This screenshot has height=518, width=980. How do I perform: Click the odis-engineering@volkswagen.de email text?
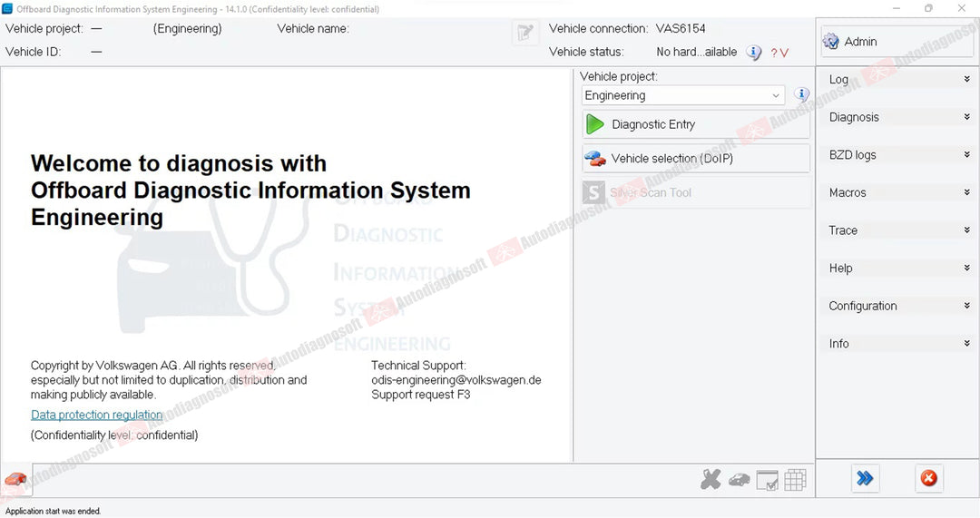pos(456,380)
